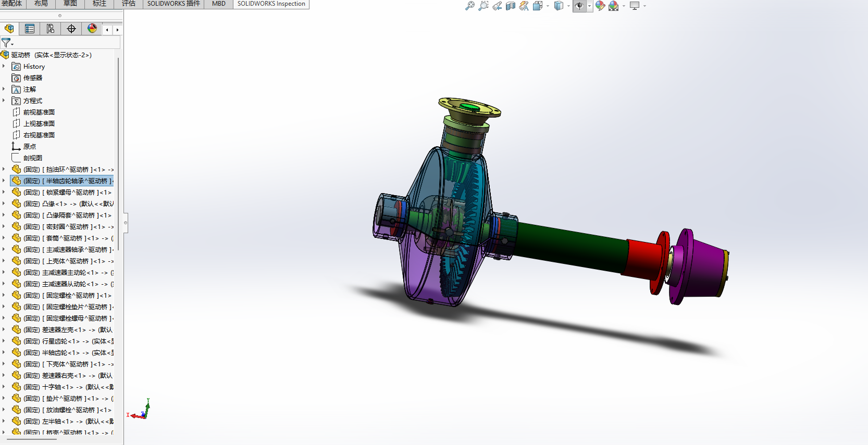Click the Previous View icon
The image size is (868, 445).
497,6
